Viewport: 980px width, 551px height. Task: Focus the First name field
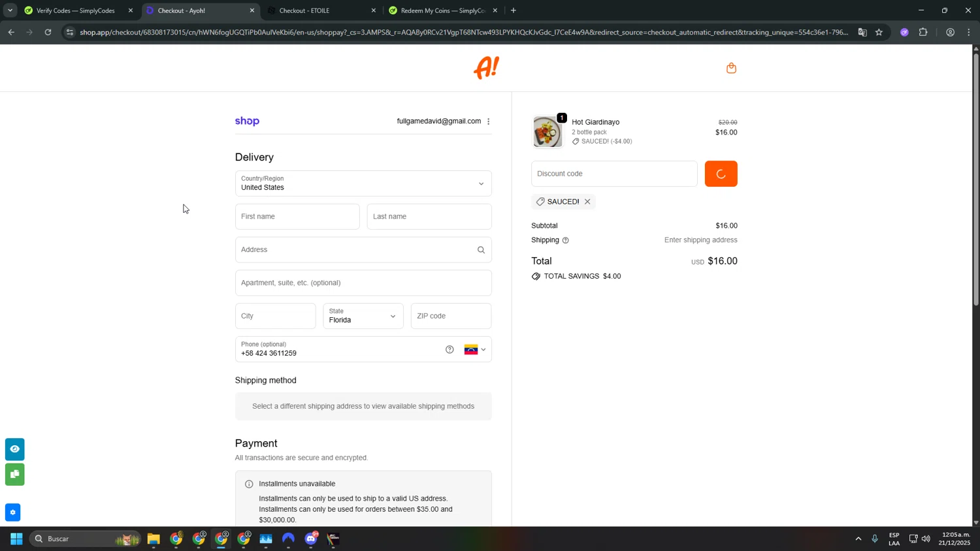pos(297,217)
